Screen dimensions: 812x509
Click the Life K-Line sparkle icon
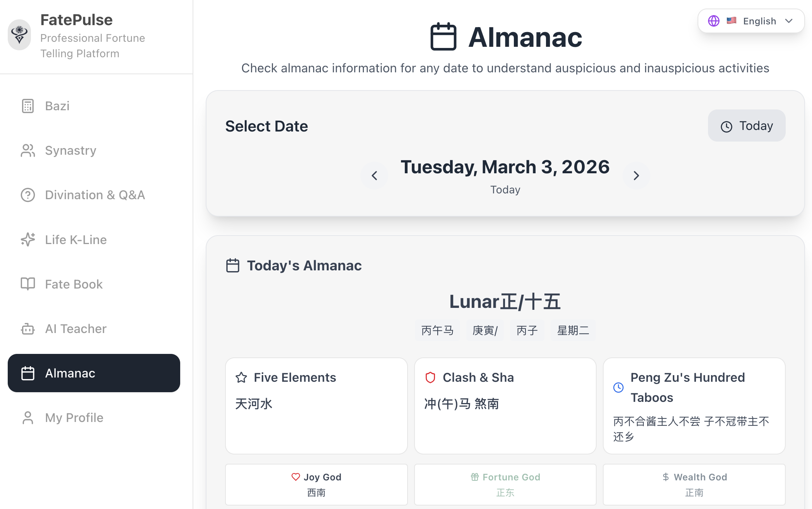click(x=28, y=240)
